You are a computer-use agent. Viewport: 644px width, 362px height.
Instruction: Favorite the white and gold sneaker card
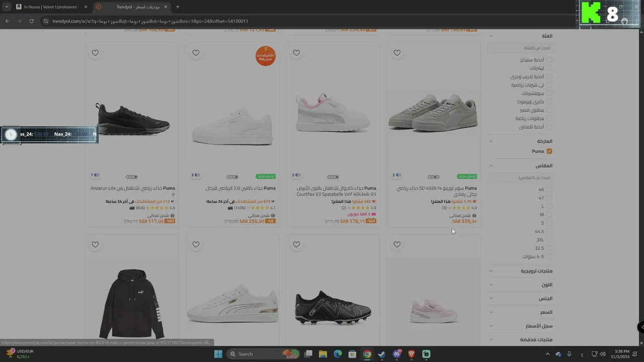tap(196, 244)
